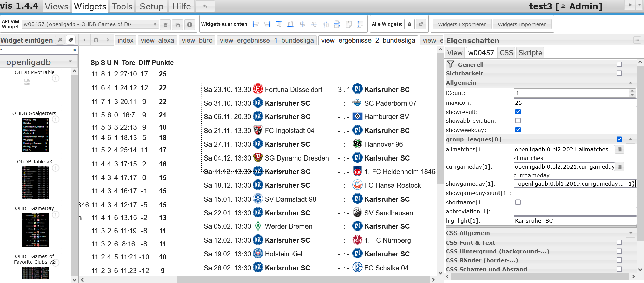644x283 pixels.
Task: Toggle the shortname[1] checkbox
Action: tap(518, 202)
